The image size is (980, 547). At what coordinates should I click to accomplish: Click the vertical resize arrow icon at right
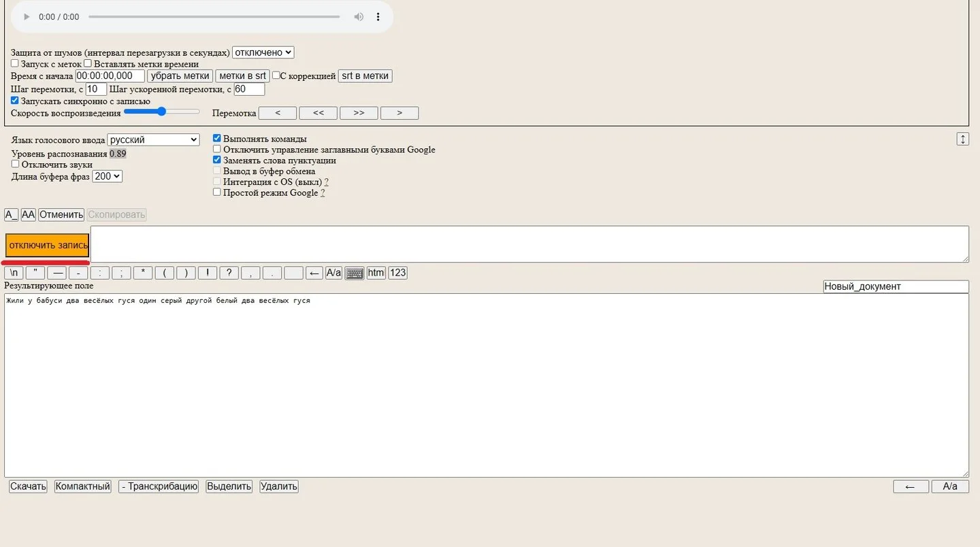pos(962,139)
